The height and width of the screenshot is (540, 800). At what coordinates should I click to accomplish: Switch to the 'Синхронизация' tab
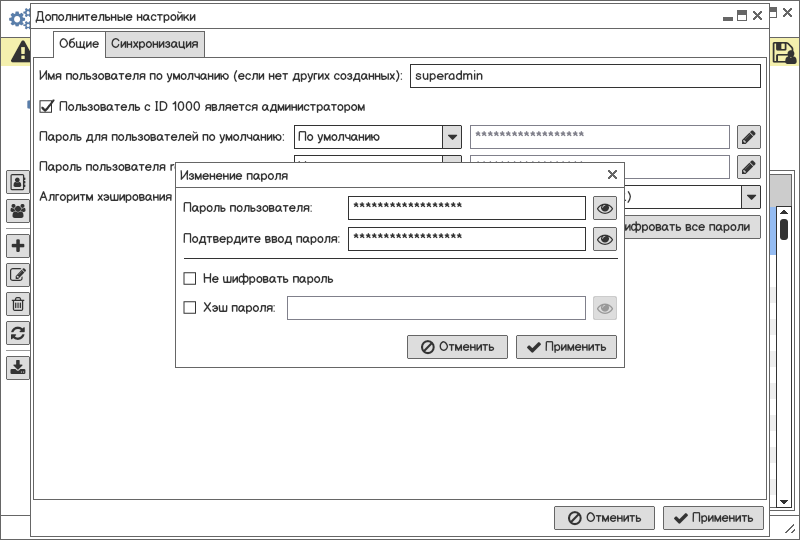pos(155,44)
